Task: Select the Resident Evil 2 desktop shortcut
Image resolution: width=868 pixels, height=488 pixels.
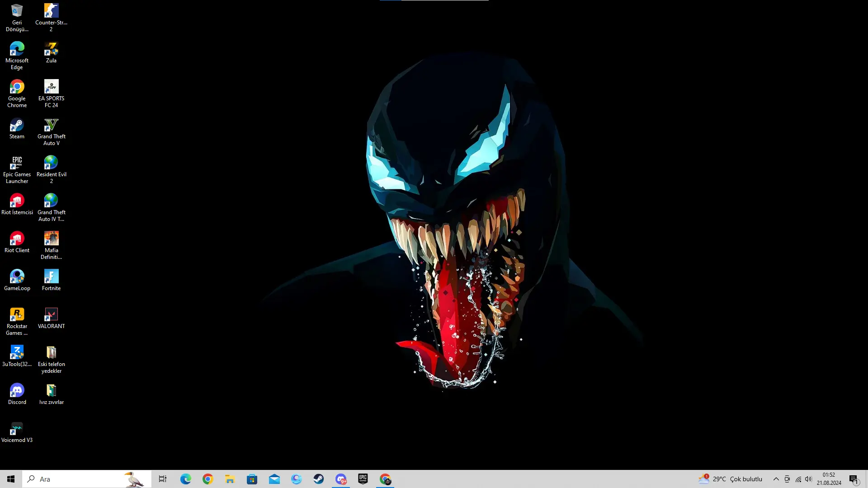Action: coord(51,169)
